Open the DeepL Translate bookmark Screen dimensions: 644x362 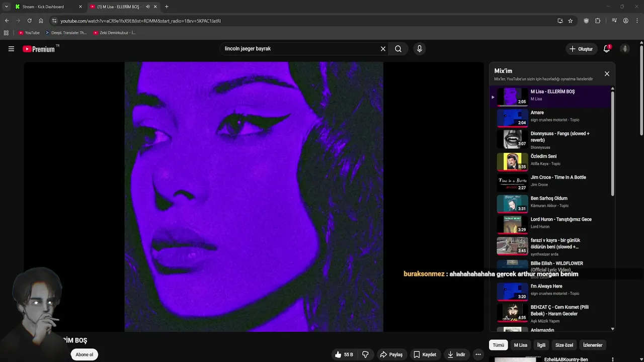tap(66, 33)
